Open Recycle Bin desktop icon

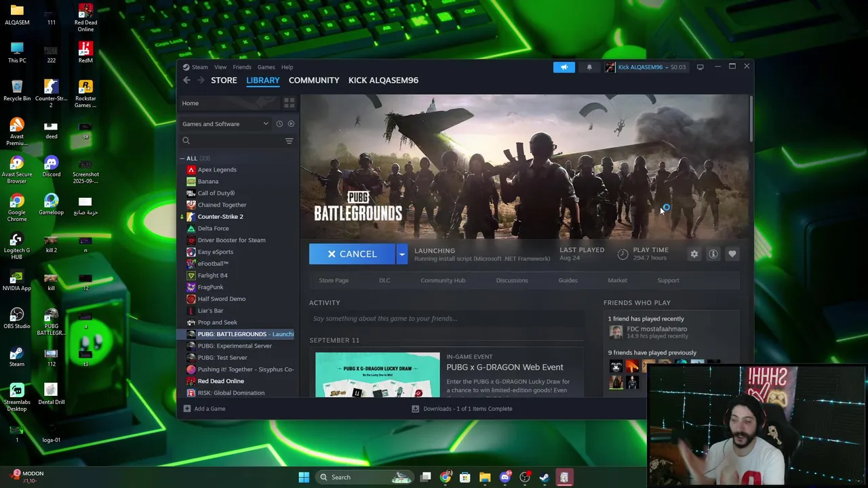tap(17, 91)
